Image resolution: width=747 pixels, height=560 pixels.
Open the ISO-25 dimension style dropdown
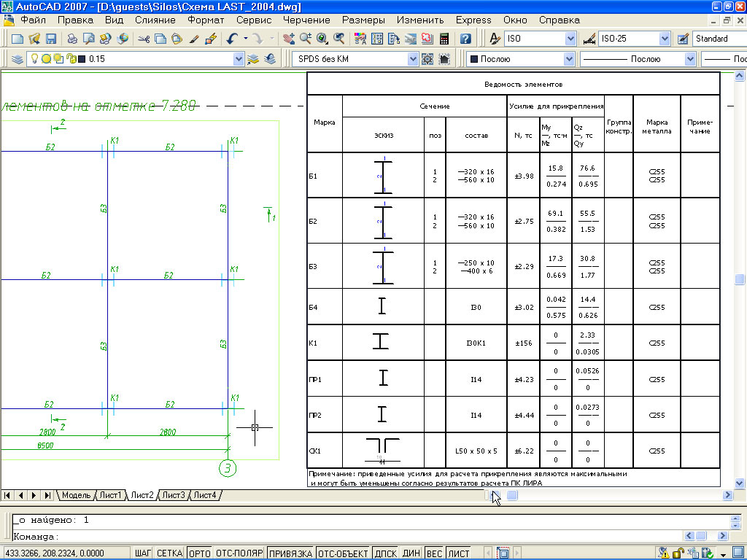click(665, 39)
